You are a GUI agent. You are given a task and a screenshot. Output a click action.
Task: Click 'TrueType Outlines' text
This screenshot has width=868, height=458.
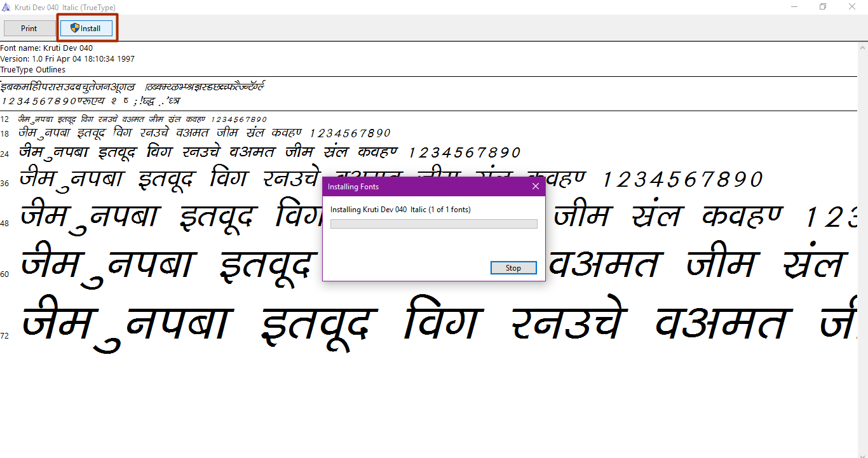tap(32, 70)
